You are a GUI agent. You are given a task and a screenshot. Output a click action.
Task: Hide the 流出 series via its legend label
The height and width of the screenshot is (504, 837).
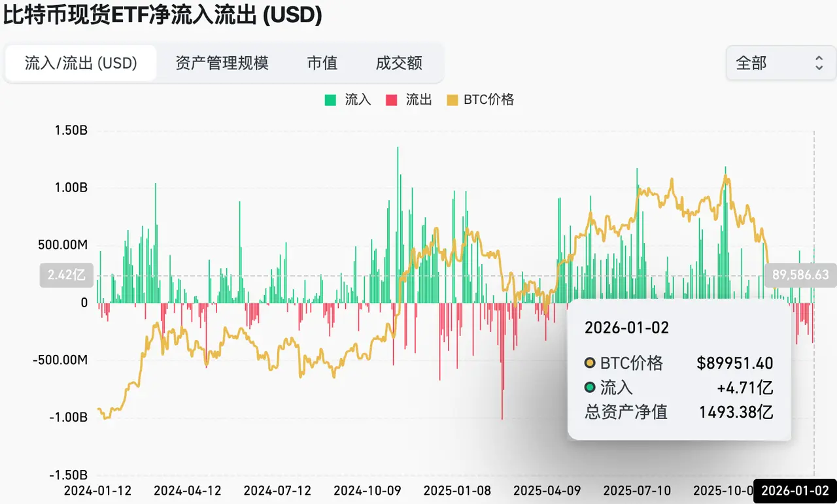tap(418, 100)
